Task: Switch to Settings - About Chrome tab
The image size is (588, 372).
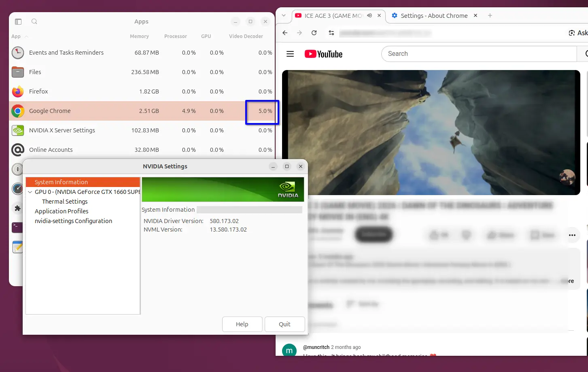Action: pyautogui.click(x=434, y=15)
